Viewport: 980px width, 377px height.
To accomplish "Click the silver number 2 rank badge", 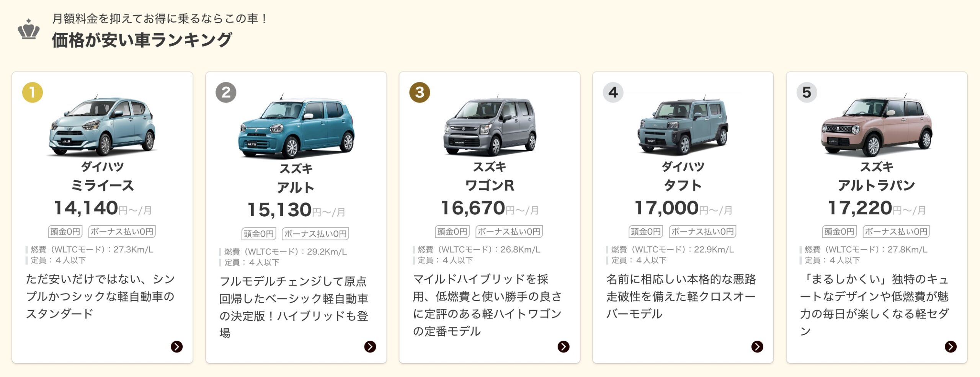I will [226, 92].
